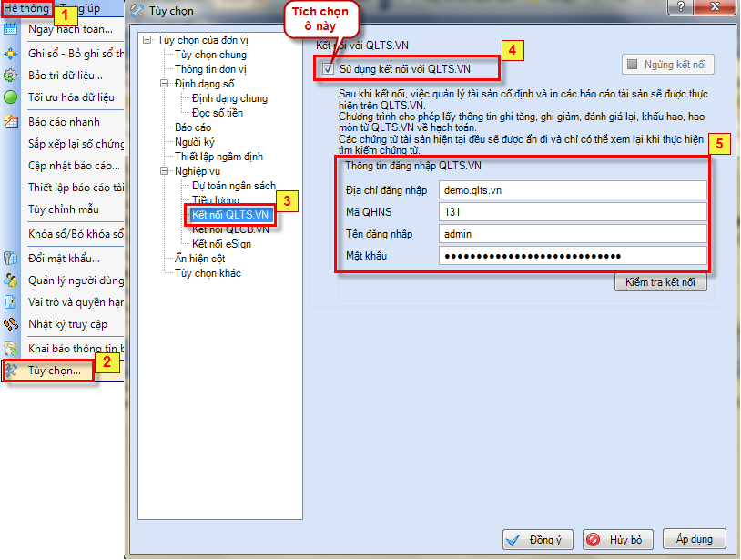Select Định dạng chung tree item
741x560 pixels.
[x=229, y=98]
